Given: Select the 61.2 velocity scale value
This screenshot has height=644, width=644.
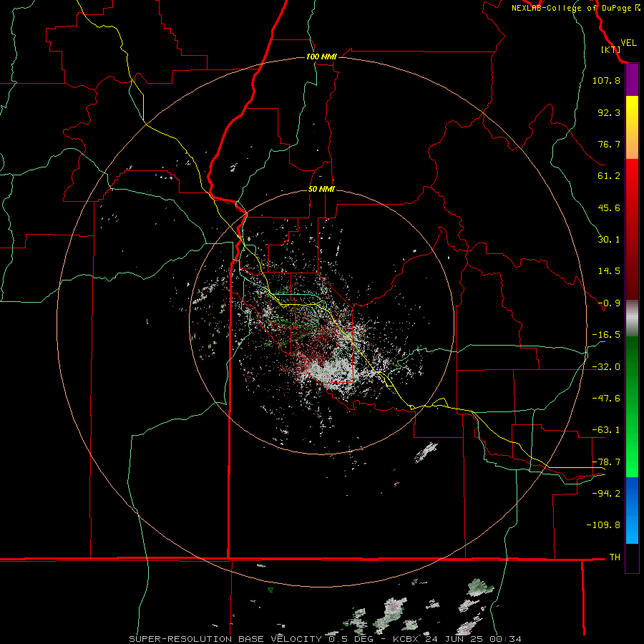Looking at the screenshot, I should click(x=609, y=176).
